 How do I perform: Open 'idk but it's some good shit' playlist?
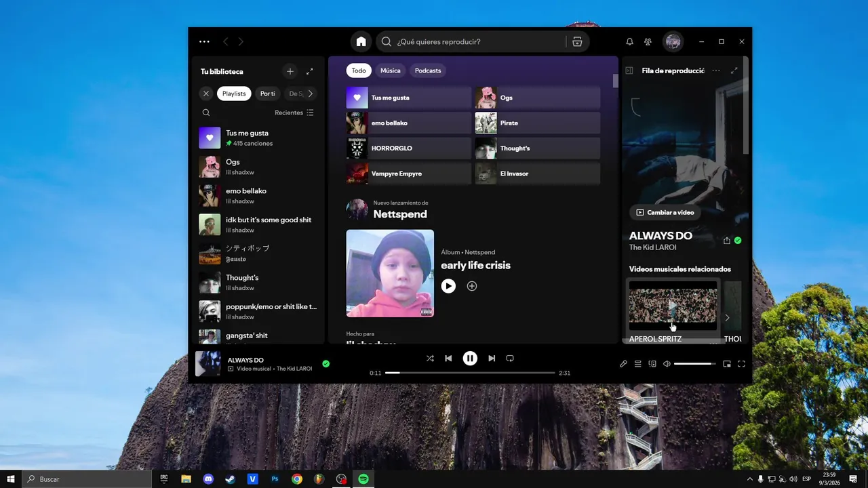click(258, 224)
